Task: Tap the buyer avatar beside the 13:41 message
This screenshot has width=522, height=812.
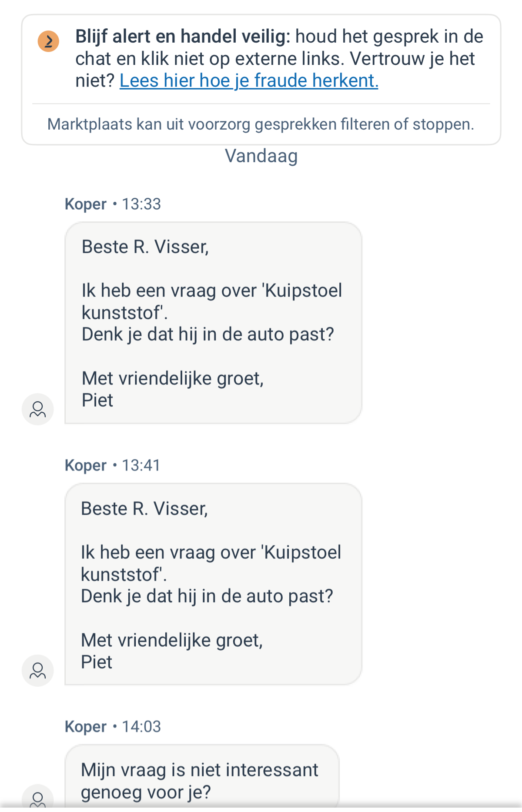Action: [38, 670]
